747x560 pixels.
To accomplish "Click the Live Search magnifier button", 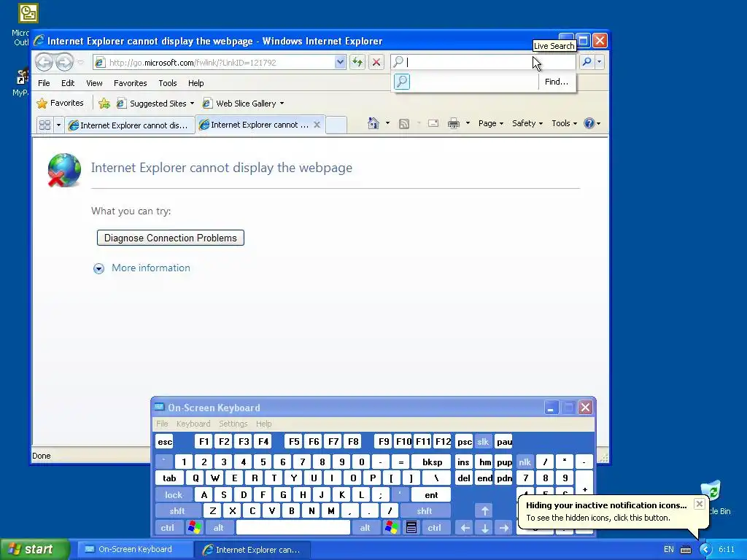I will pyautogui.click(x=587, y=62).
